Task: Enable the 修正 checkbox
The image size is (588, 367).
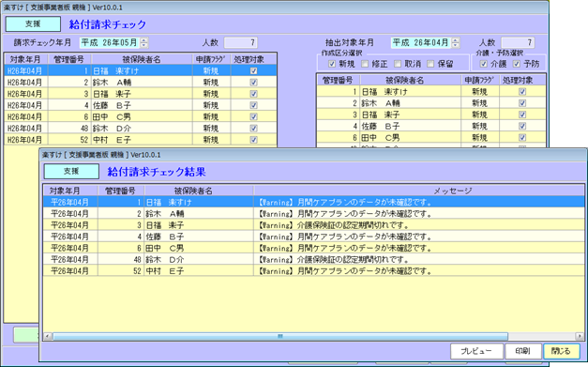Action: 365,64
